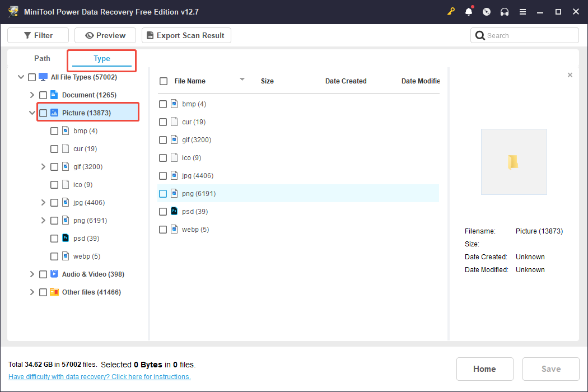Click the notifications bell icon
This screenshot has width=588, height=392.
469,11
